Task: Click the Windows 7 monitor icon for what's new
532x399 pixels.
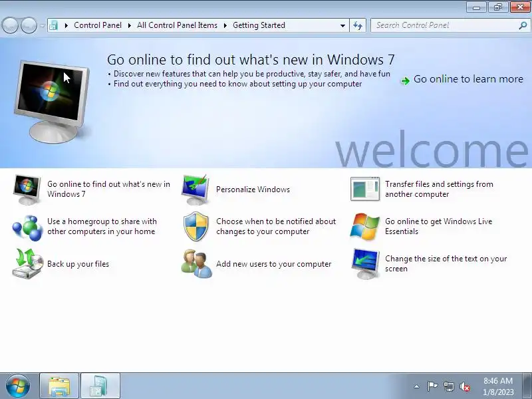Action: pos(27,190)
